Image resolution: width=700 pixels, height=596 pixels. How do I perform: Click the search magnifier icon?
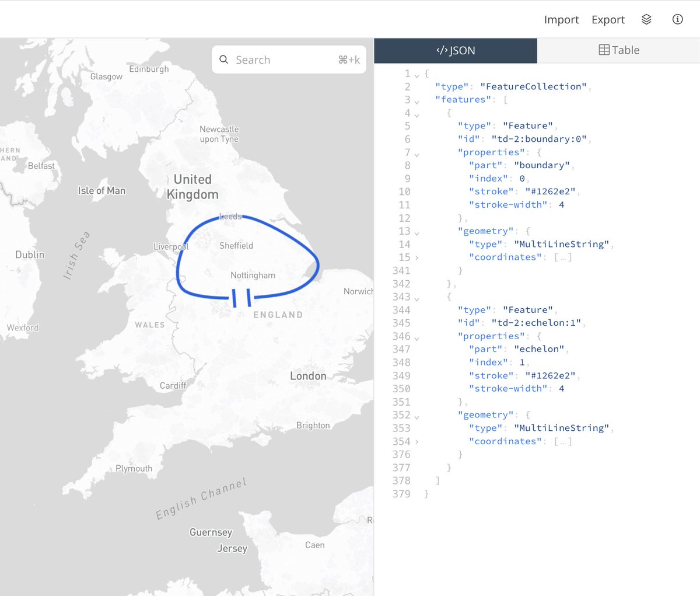pos(223,60)
